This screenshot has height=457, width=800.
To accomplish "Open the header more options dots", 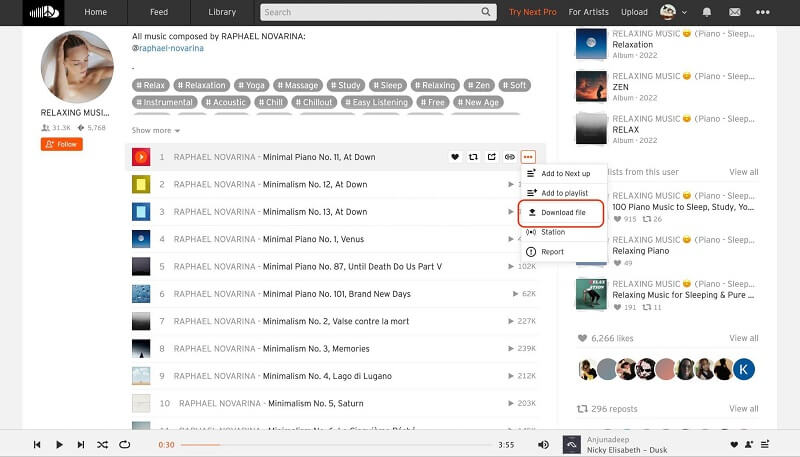I will 763,12.
